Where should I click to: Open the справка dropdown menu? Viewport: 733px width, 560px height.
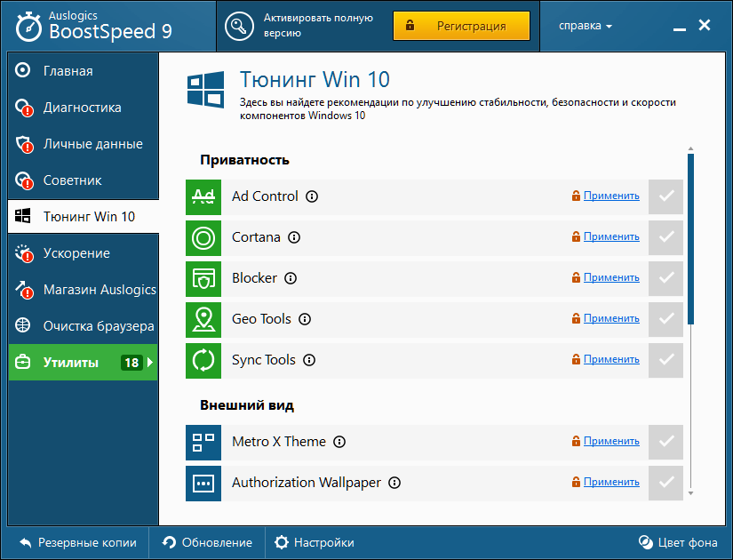tap(586, 26)
